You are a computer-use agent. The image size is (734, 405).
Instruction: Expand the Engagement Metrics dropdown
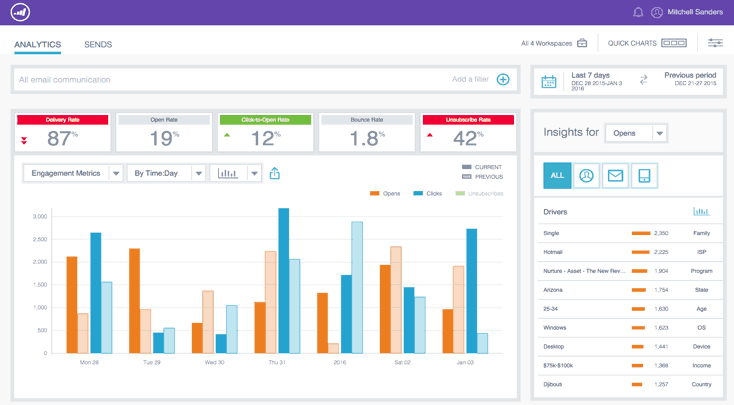pos(73,173)
